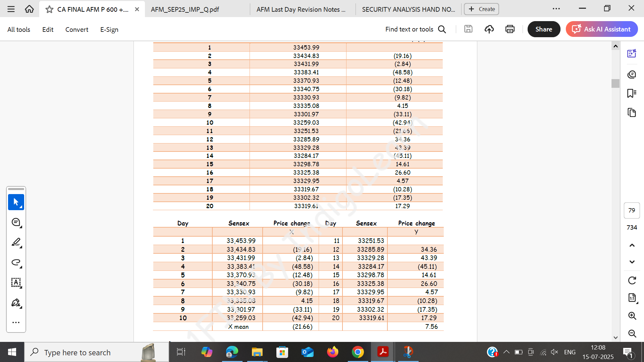Viewport: 644px width, 362px height.
Task: Toggle the volume mute tray icon
Action: 554,352
